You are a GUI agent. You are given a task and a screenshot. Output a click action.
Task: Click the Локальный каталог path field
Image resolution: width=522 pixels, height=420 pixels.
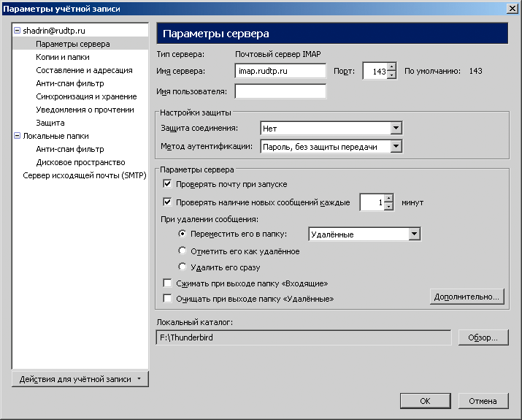[x=304, y=337]
